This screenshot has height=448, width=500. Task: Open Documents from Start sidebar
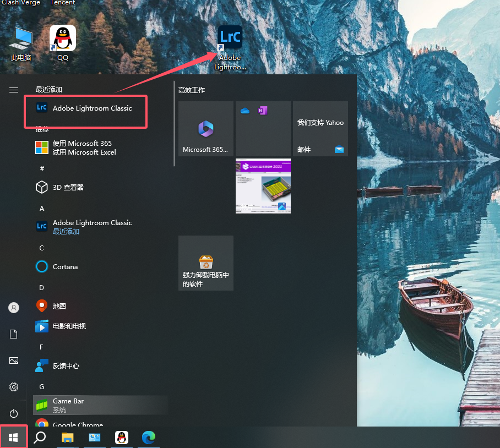point(14,334)
